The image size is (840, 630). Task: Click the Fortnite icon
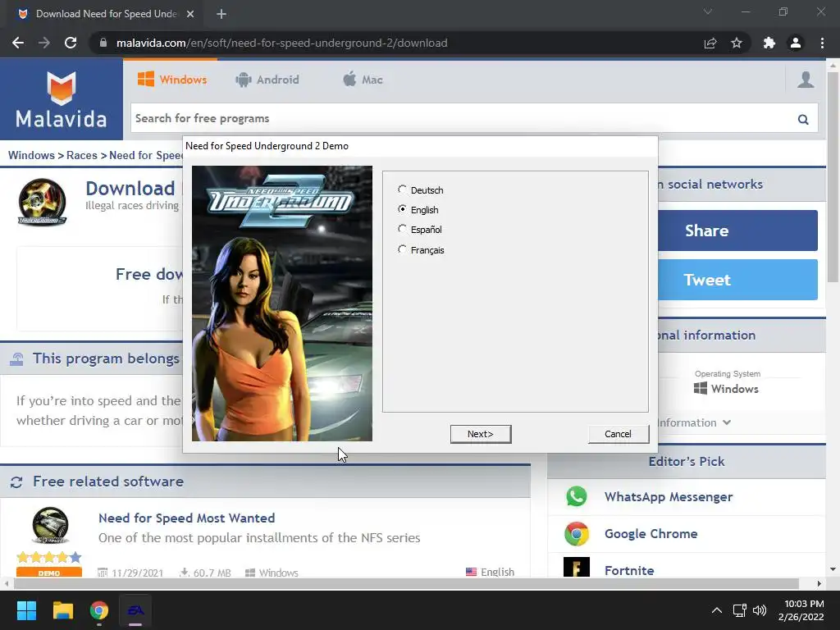(x=577, y=568)
